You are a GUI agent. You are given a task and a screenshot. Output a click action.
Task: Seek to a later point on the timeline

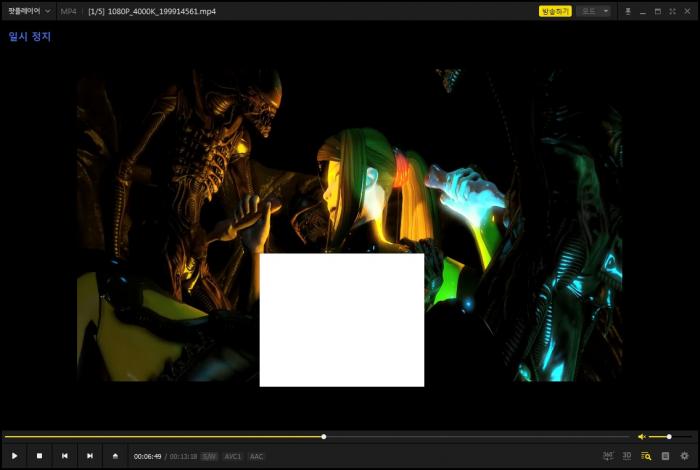point(477,437)
